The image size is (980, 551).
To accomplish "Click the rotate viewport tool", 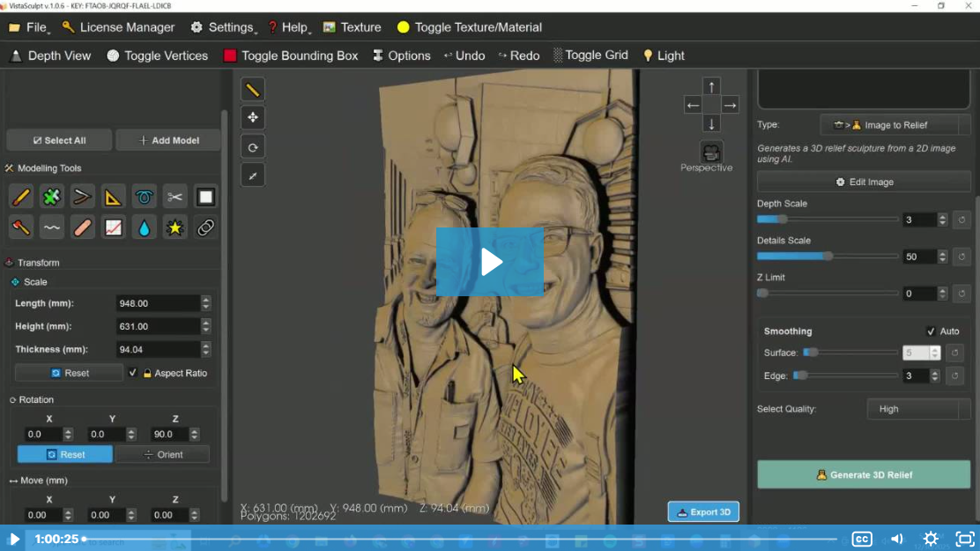I will (x=253, y=147).
